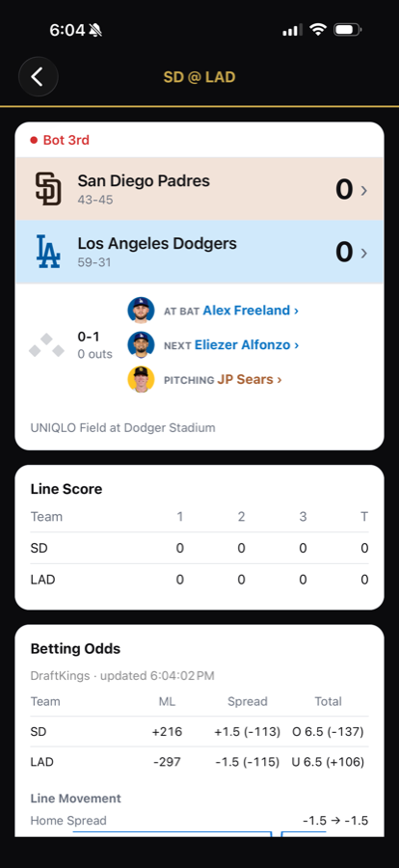
Task: Select SD moneyline +216 odds
Action: point(167,732)
